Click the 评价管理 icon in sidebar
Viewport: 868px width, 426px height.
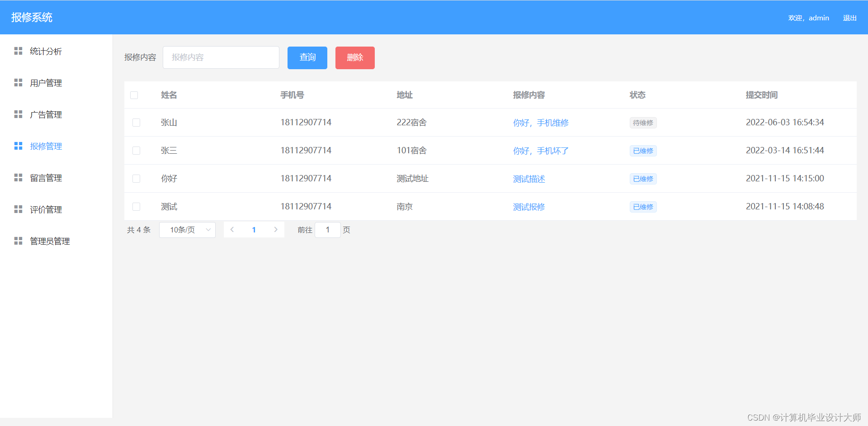18,209
